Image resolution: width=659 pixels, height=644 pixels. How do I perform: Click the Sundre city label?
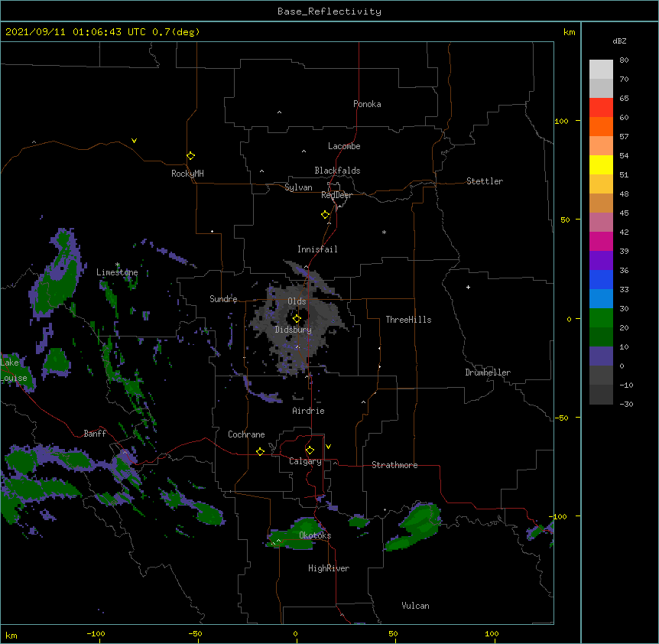[223, 299]
